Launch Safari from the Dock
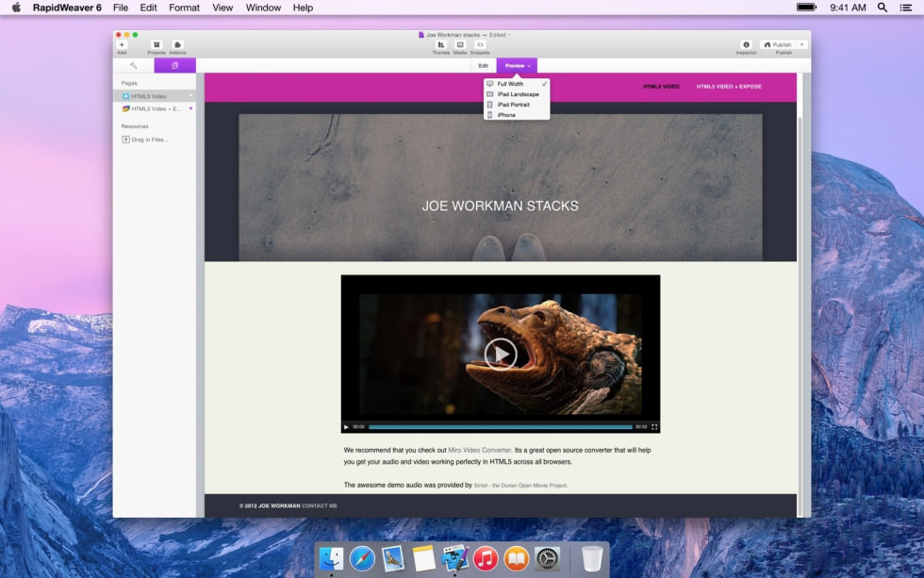 pyautogui.click(x=362, y=558)
